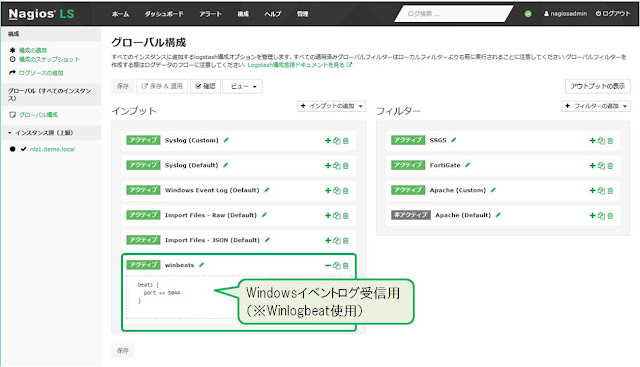Image resolution: width=640 pixels, height=367 pixels.
Task: Open the フィルターの追加 dropdown
Action: tap(596, 106)
